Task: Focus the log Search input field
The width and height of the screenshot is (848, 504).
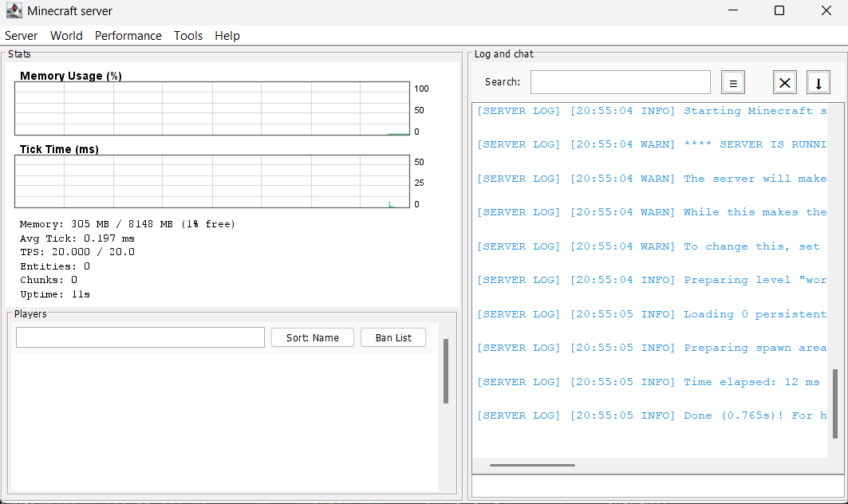Action: 621,82
